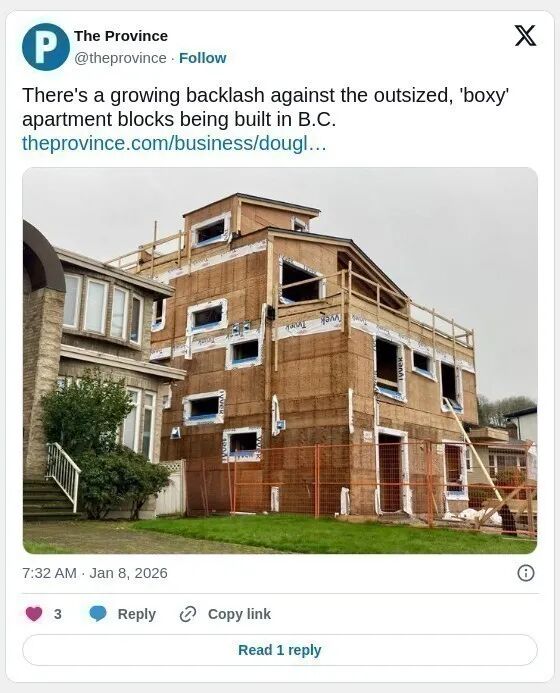View the boxy apartment construction photo
This screenshot has height=693, width=560.
coord(280,360)
